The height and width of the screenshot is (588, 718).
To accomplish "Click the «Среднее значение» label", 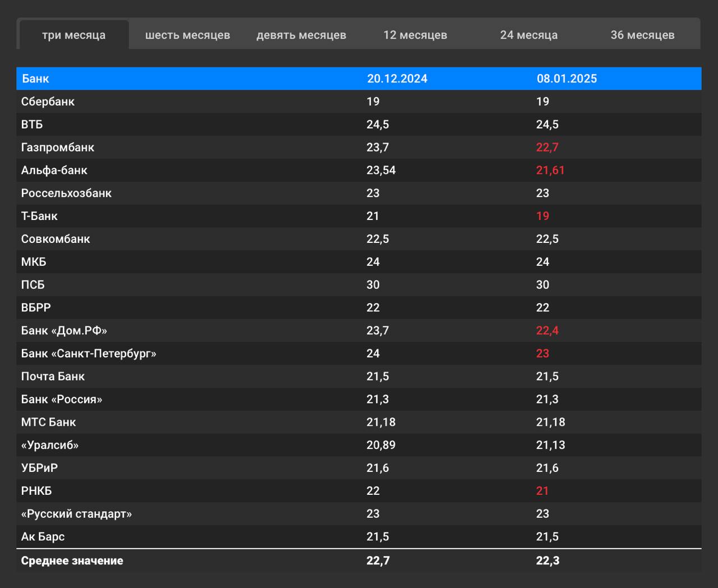I will 72,561.
